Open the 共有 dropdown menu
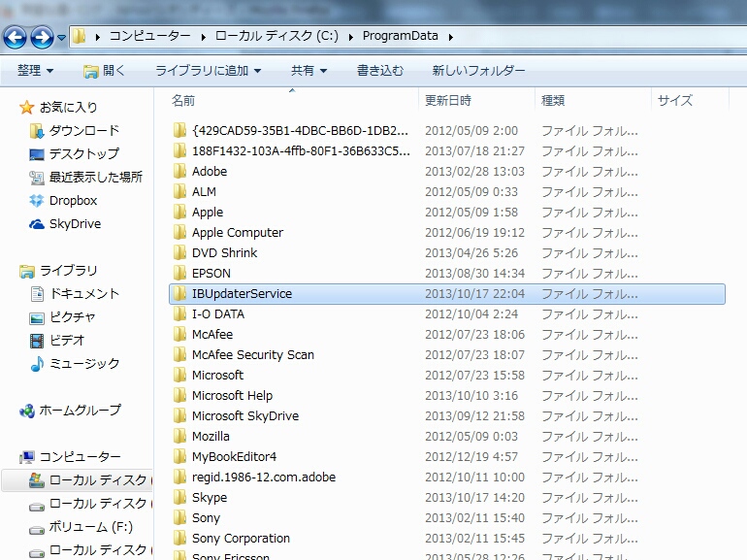 309,71
